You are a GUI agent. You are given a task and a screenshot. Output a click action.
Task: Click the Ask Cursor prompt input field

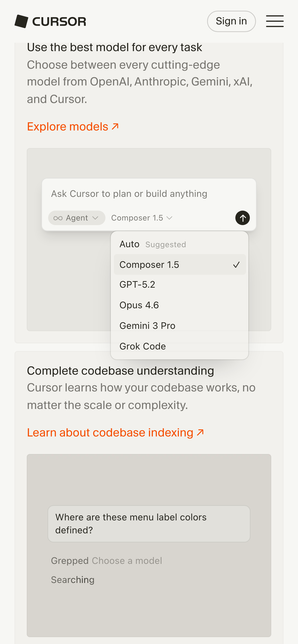click(x=129, y=194)
